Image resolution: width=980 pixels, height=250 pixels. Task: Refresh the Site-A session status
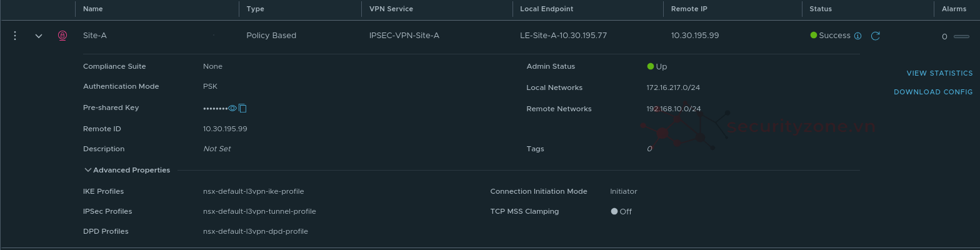pyautogui.click(x=875, y=36)
